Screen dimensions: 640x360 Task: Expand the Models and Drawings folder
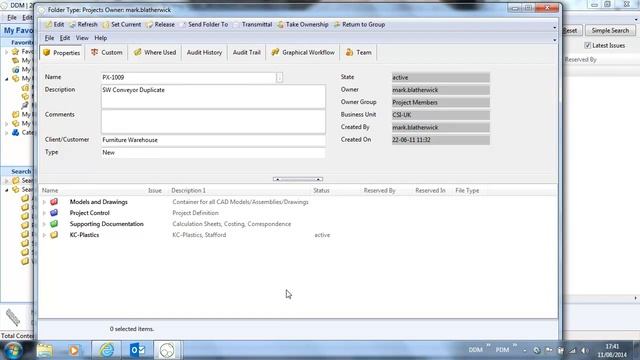44,202
